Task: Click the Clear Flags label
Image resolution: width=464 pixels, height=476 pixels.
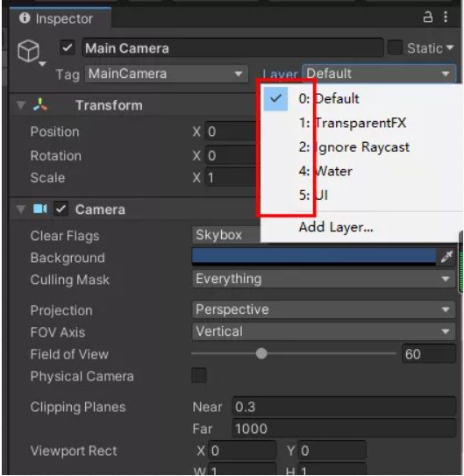Action: tap(65, 236)
